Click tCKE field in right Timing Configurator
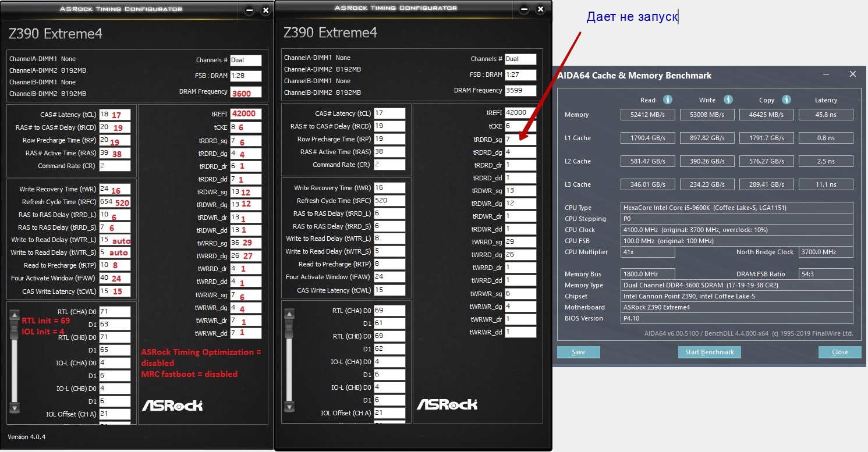The height and width of the screenshot is (452, 868). [x=520, y=126]
